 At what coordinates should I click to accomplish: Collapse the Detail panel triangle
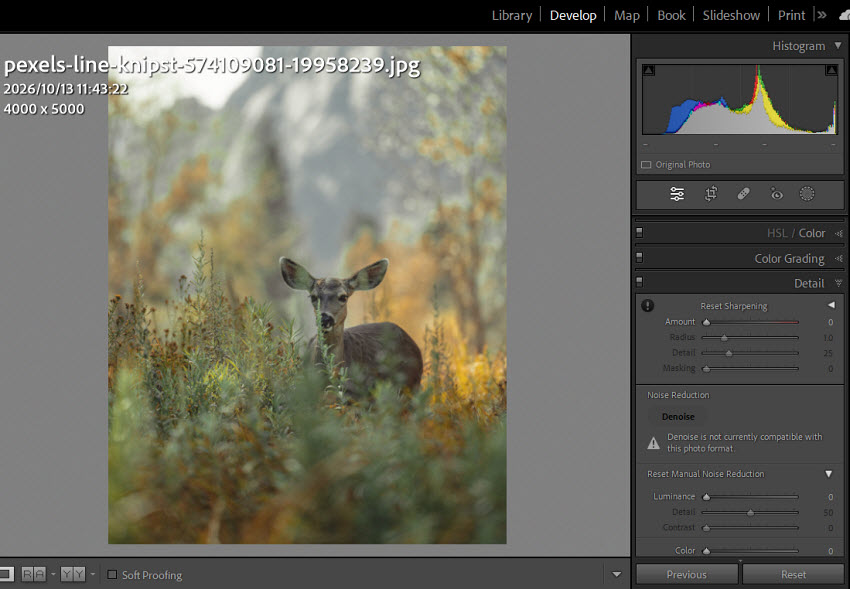click(x=839, y=283)
